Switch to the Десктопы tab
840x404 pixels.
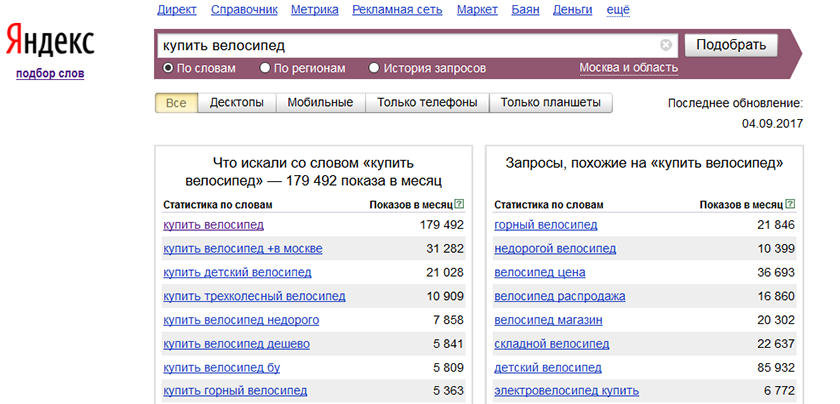tap(237, 103)
